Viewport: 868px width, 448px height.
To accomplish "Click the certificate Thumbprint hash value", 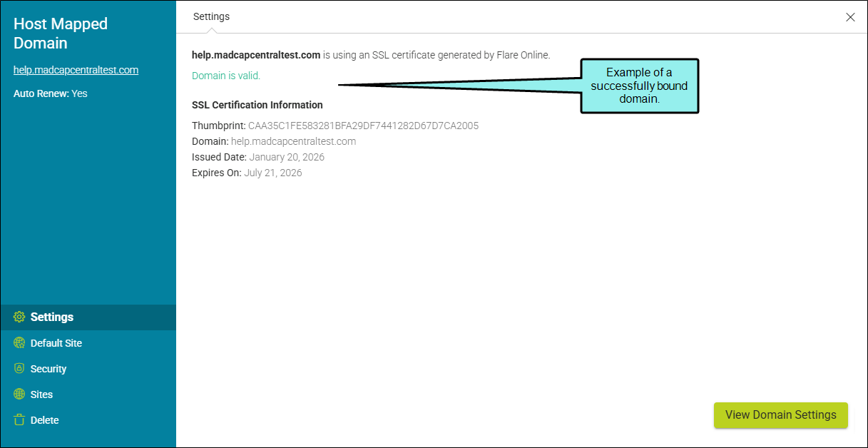I will click(363, 126).
